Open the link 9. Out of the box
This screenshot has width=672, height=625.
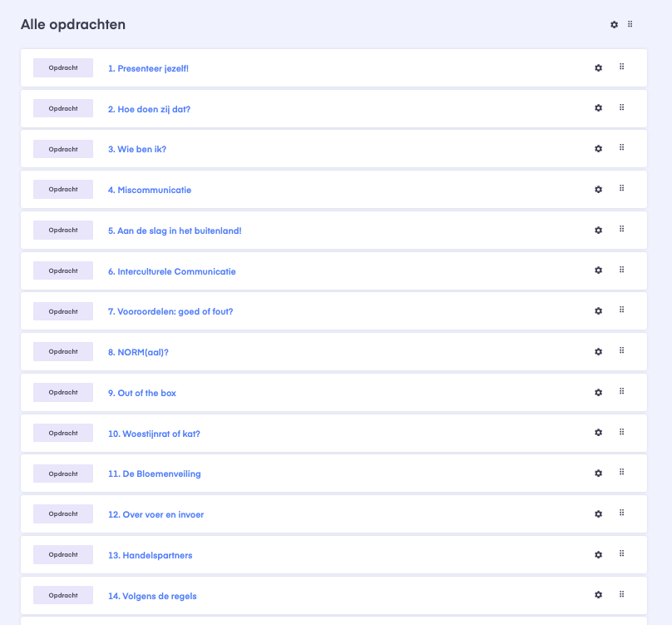(142, 393)
